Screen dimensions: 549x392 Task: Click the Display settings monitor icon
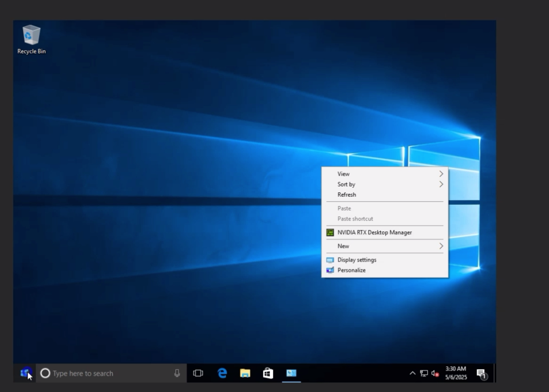[330, 260]
